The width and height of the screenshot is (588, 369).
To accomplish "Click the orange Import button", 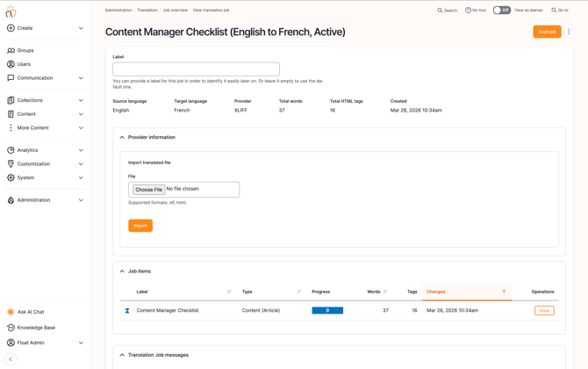I will (x=140, y=226).
